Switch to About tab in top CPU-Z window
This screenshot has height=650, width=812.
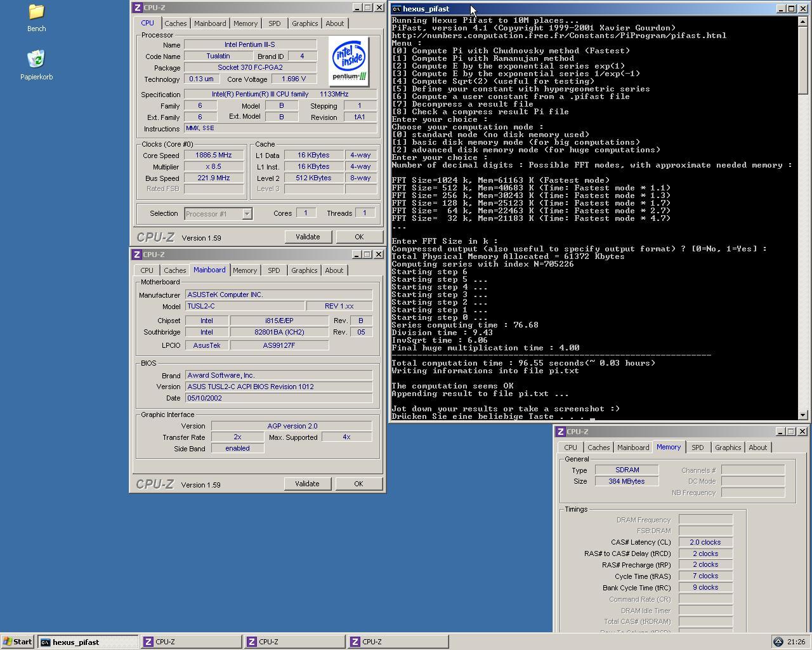coord(335,23)
